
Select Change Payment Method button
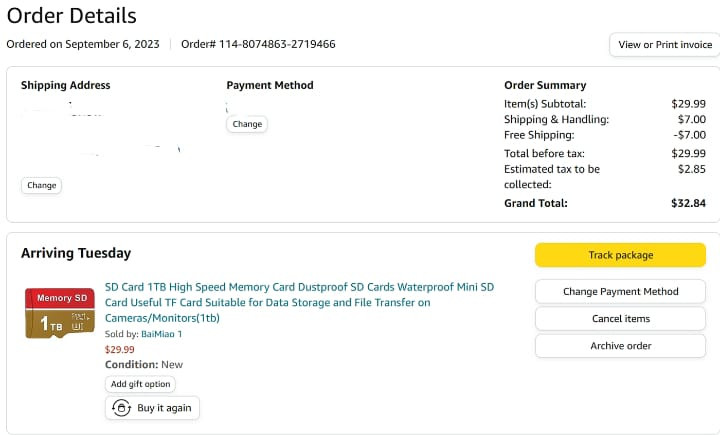pos(620,291)
